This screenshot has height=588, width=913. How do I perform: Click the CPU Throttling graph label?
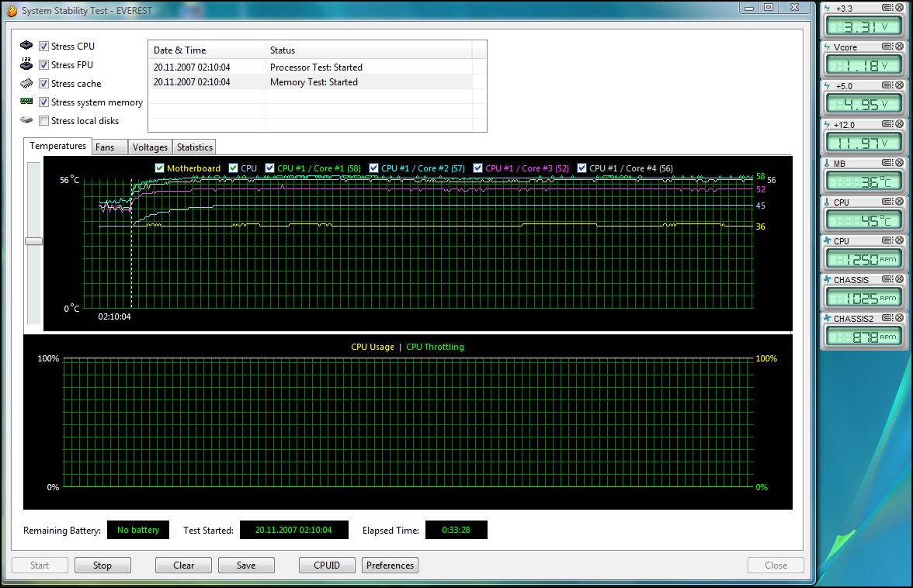435,347
